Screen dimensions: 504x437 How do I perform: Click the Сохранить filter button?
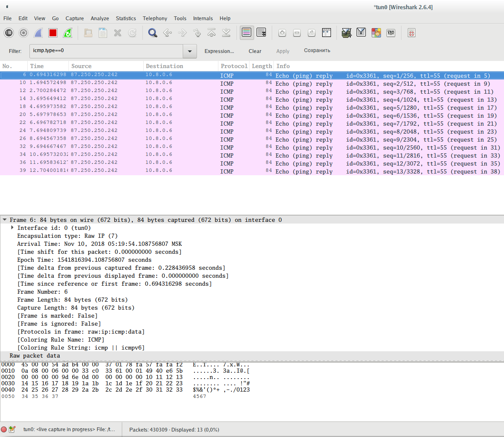point(317,50)
